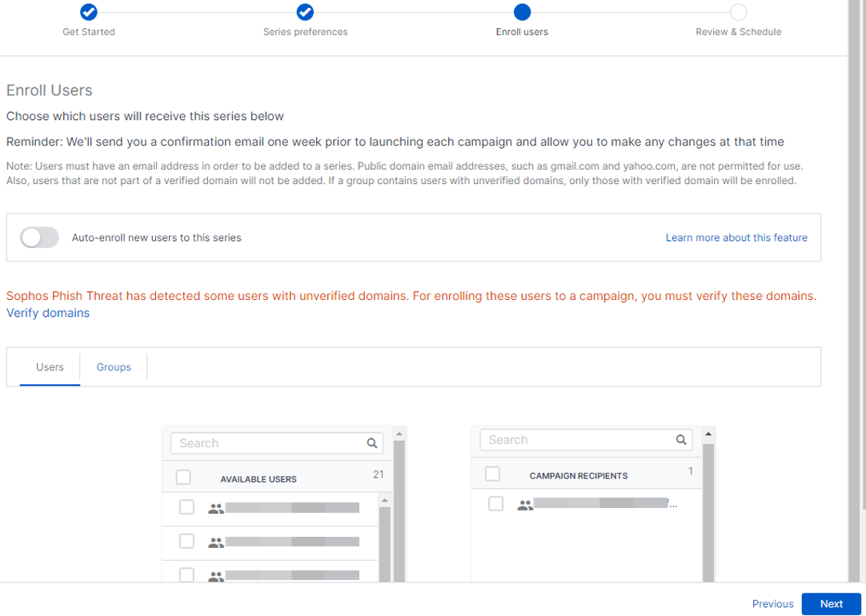The width and height of the screenshot is (866, 616).
Task: Open Learn more about this feature link
Action: [x=736, y=238]
